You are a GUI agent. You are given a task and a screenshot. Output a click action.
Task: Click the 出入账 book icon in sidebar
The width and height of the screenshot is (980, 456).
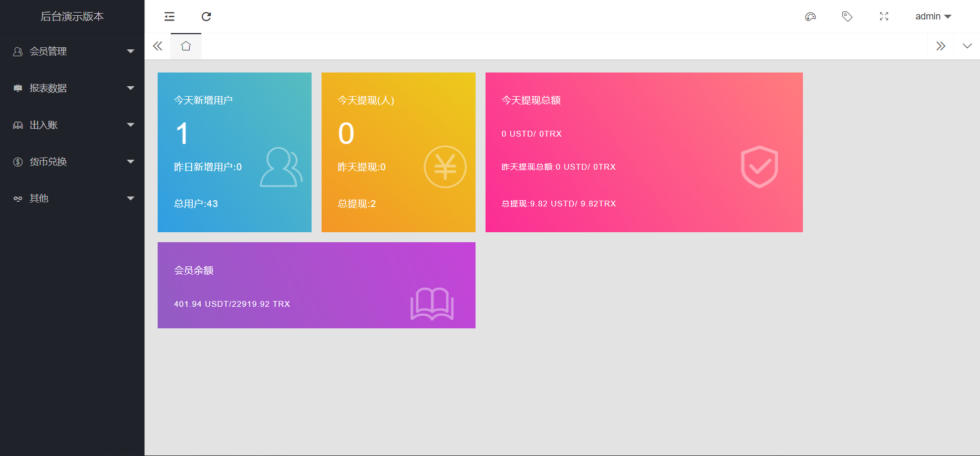point(18,125)
